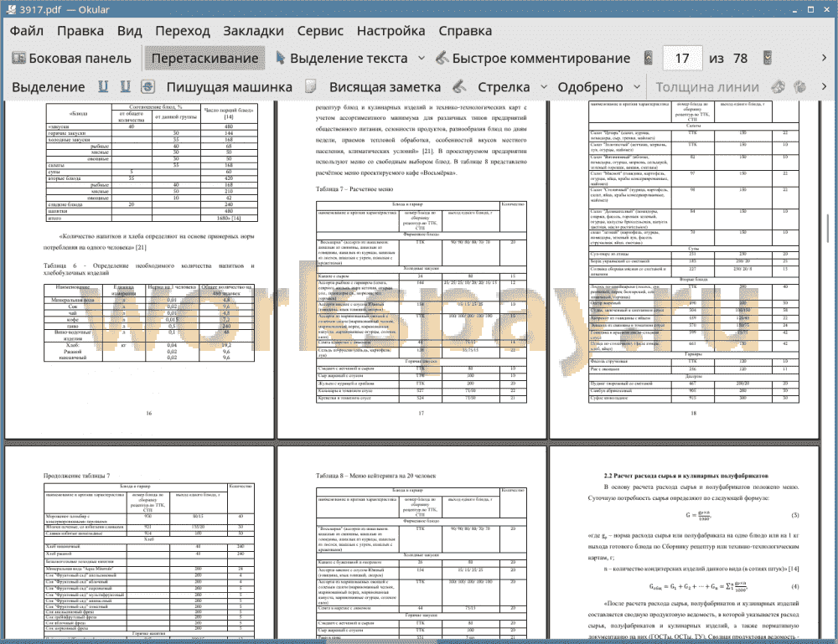Open the Настройка menu
This screenshot has width=838, height=644.
[x=391, y=31]
